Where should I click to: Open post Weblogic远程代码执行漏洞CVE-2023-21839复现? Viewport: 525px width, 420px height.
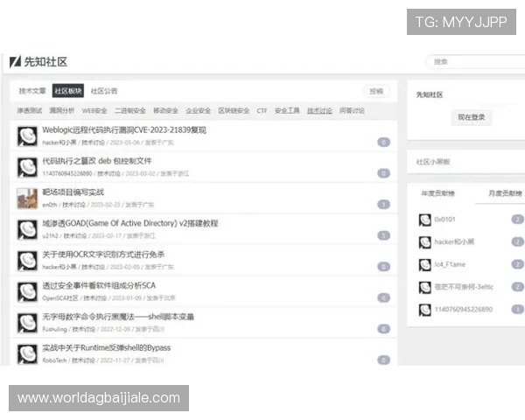(x=124, y=130)
